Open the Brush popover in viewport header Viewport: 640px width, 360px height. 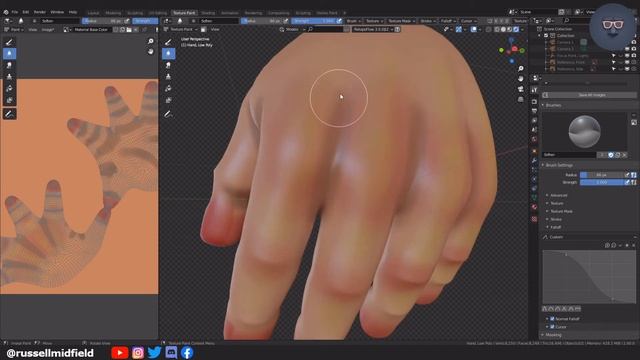coord(353,21)
